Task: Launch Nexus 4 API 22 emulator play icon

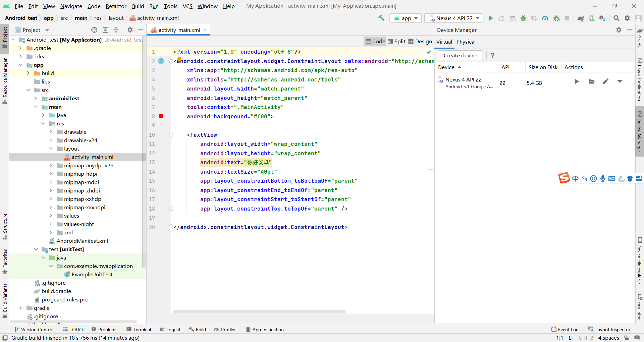Action: [577, 81]
